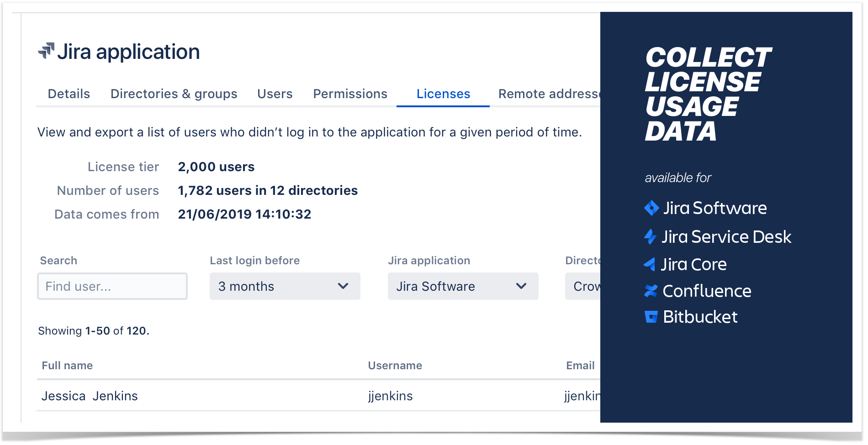Click the Bitbucket bucket icon
Screen dimensions: 868x445
click(651, 317)
